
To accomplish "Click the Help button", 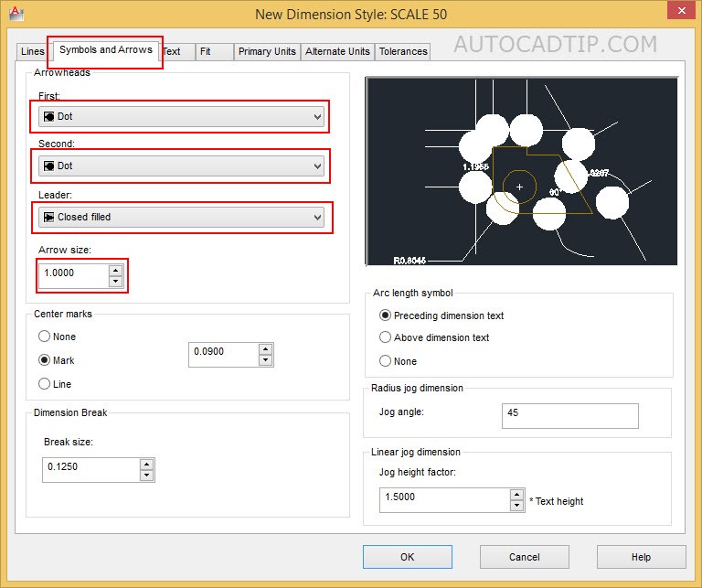I will [x=641, y=557].
